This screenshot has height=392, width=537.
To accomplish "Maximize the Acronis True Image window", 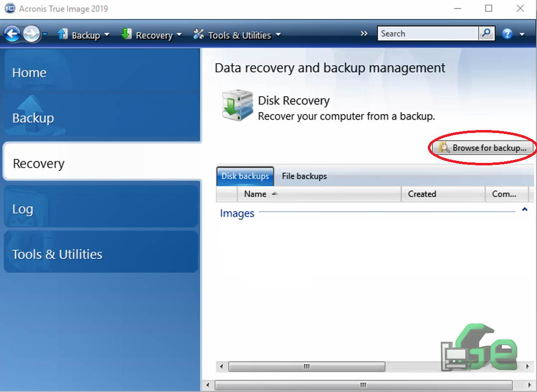I will point(489,8).
